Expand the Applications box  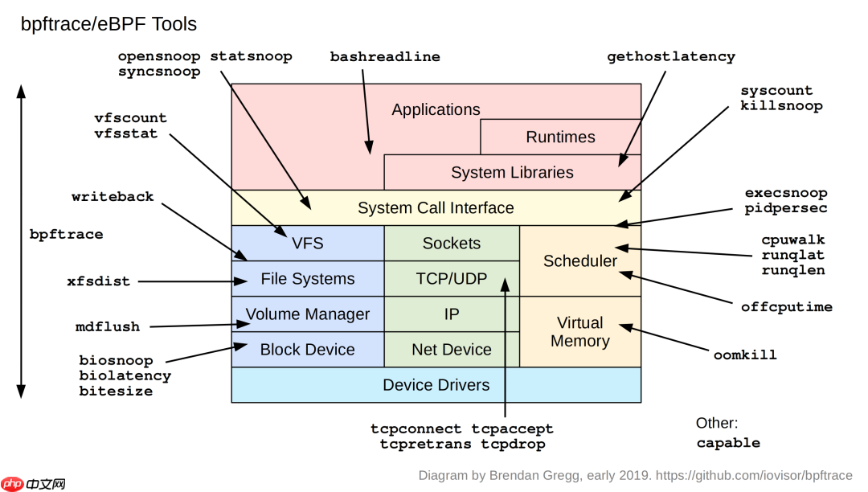coord(436,109)
